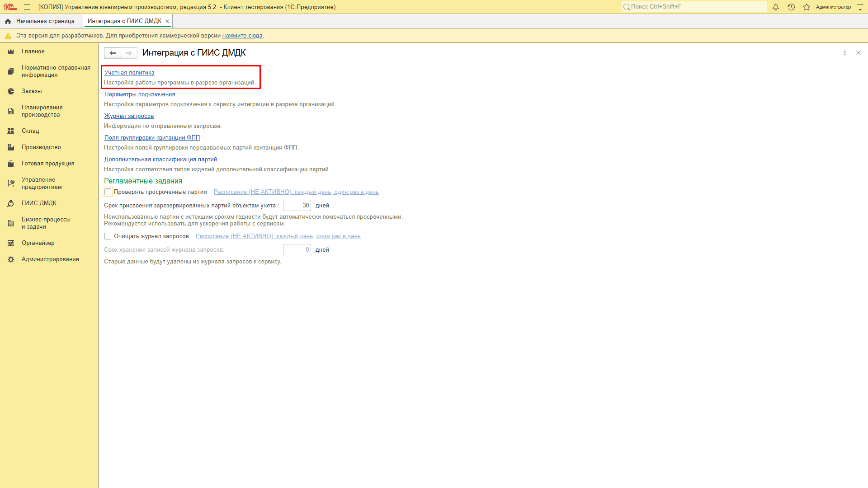Click the нажмите сюда link in banner

[242, 36]
